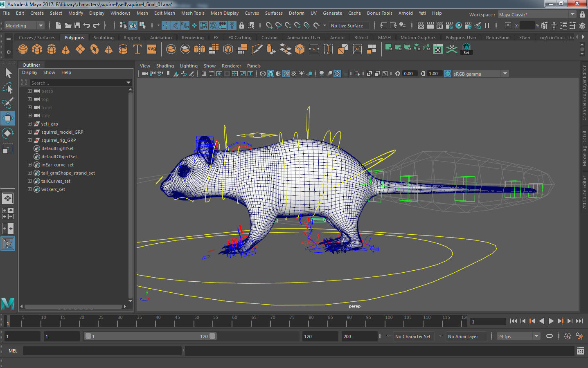Select the Lasso tool in the toolbox
588x368 pixels.
click(x=8, y=88)
